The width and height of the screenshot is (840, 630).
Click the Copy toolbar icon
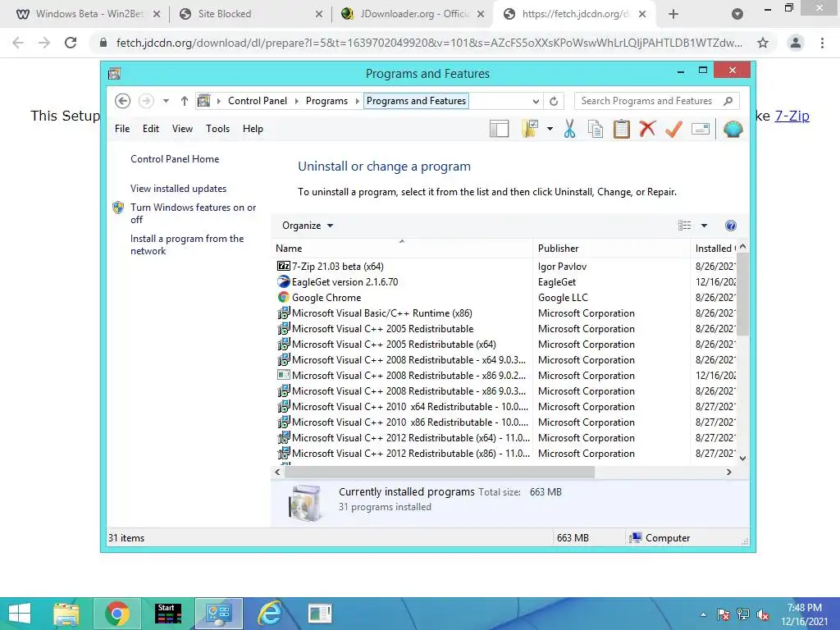[x=596, y=129]
